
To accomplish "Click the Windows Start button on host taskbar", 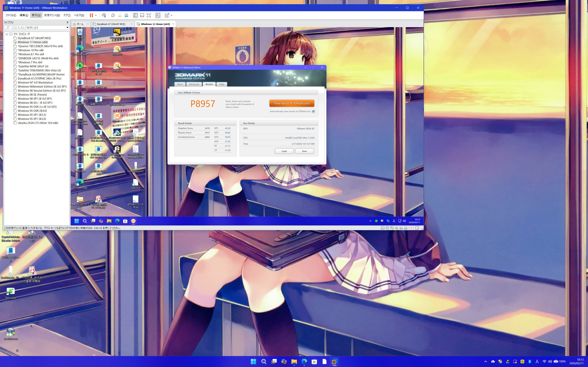I will point(253,362).
